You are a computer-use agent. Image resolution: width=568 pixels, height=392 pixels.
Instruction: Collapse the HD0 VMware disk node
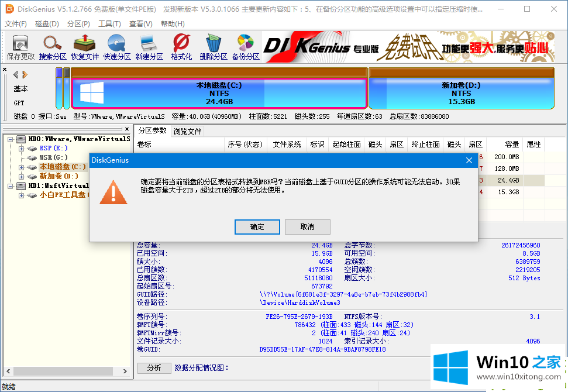11,139
